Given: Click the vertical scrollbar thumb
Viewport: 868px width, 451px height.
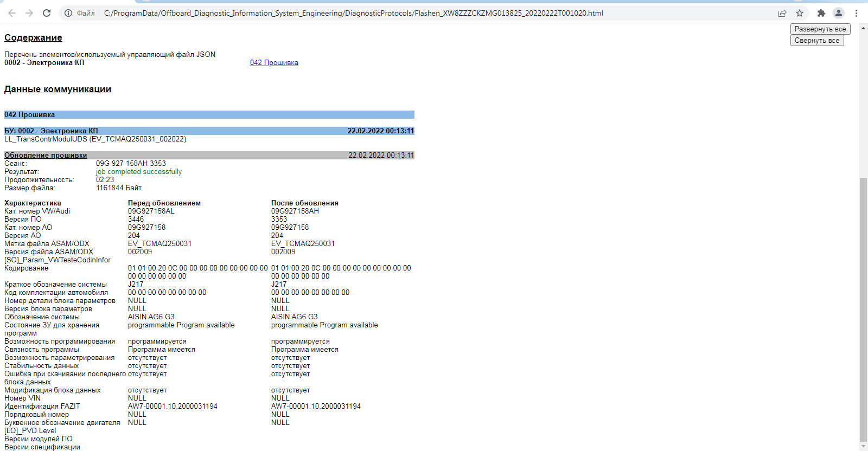Looking at the screenshot, I should pyautogui.click(x=863, y=310).
